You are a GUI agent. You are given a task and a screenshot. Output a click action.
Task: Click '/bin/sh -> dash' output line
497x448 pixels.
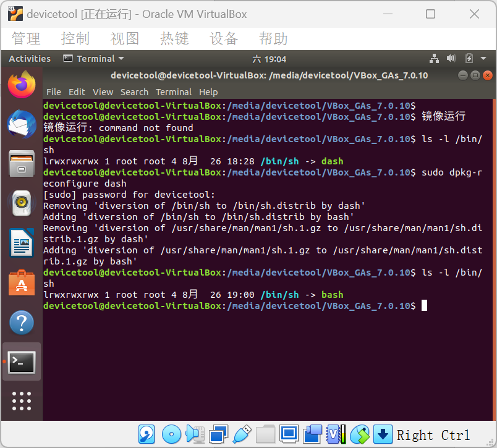point(193,161)
